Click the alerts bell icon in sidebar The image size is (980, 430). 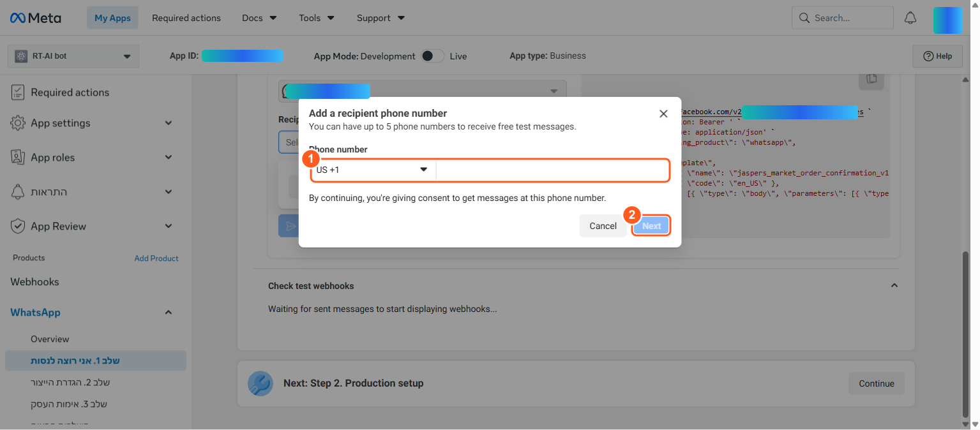click(x=18, y=191)
